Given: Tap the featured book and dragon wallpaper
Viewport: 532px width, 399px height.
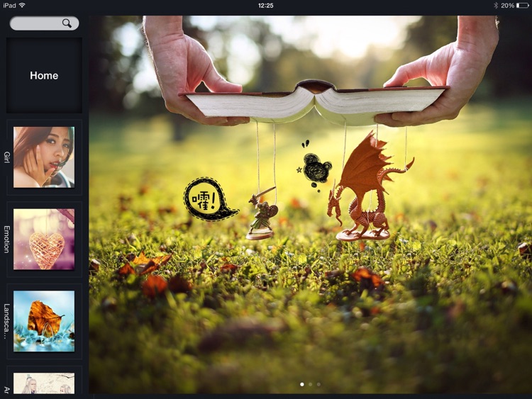Looking at the screenshot, I should [x=310, y=205].
